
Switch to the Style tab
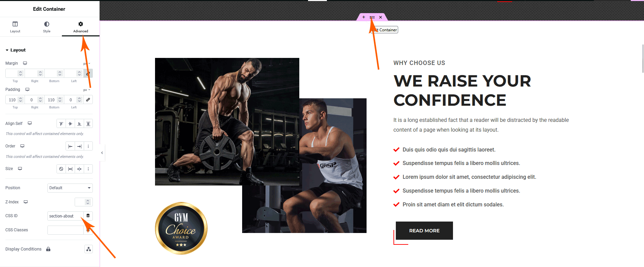47,27
